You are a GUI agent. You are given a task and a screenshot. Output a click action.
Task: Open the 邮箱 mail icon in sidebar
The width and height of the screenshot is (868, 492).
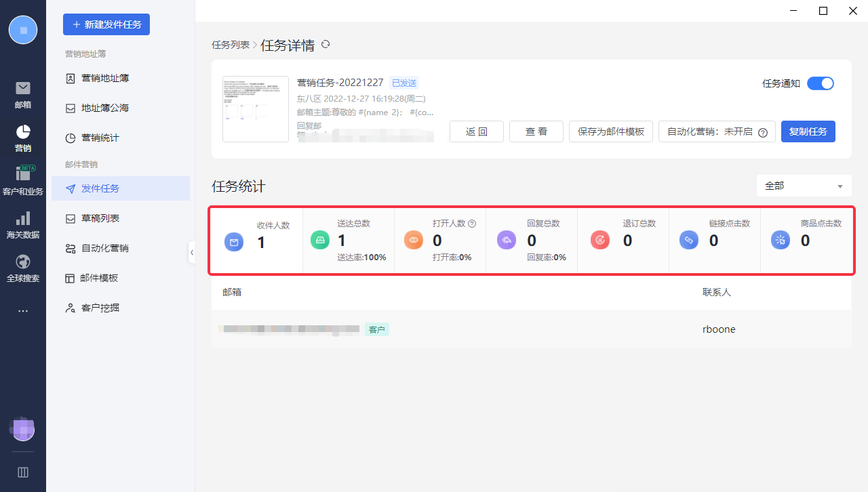click(x=23, y=88)
